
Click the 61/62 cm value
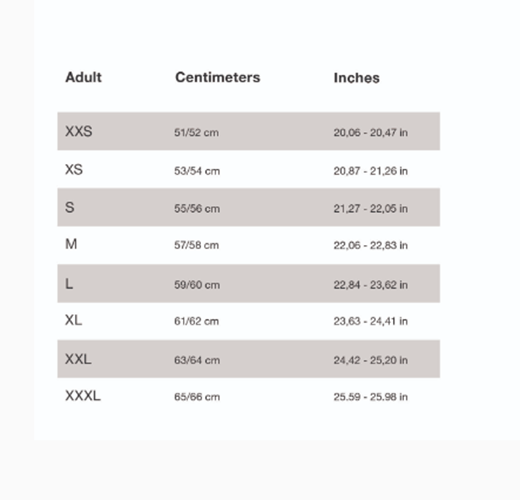pos(197,321)
